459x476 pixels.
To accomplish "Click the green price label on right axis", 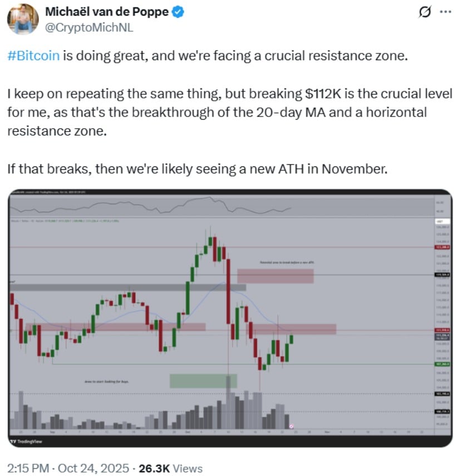I will tap(443, 365).
